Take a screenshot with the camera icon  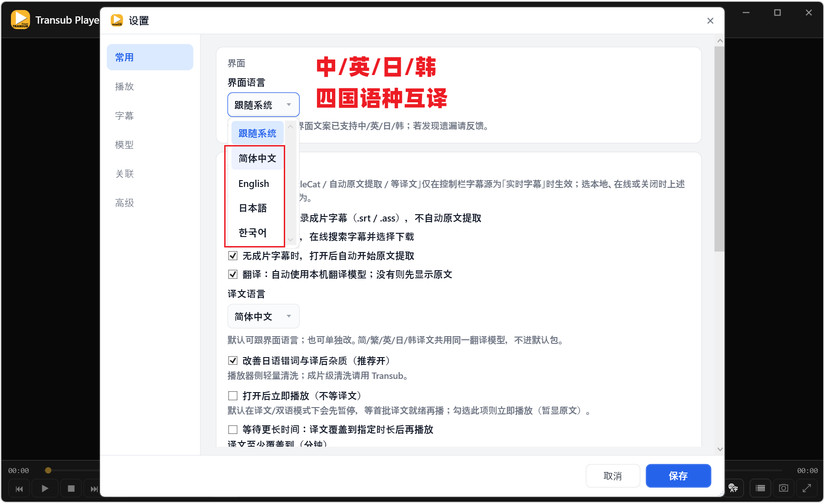[784, 488]
